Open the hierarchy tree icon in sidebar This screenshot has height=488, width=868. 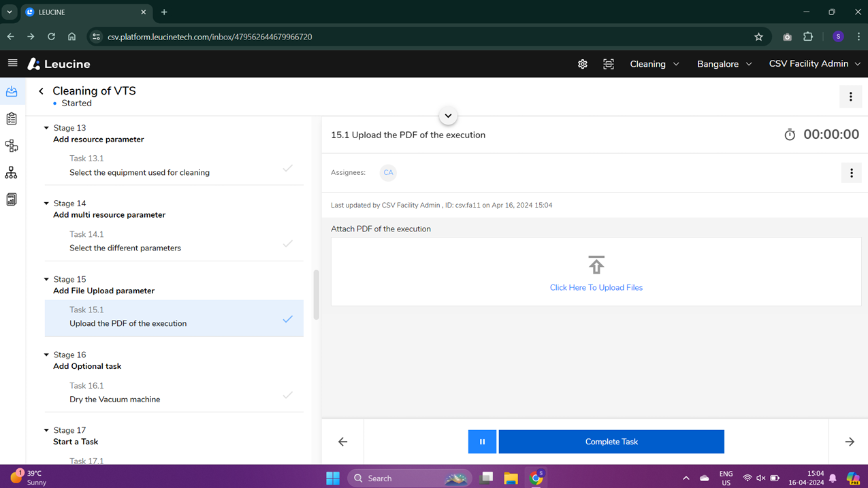12,173
